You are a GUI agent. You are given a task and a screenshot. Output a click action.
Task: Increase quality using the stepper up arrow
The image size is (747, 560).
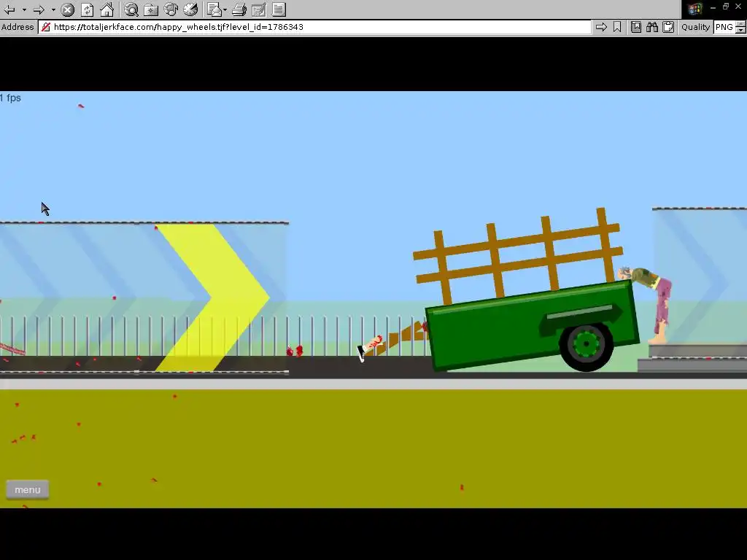(740, 24)
